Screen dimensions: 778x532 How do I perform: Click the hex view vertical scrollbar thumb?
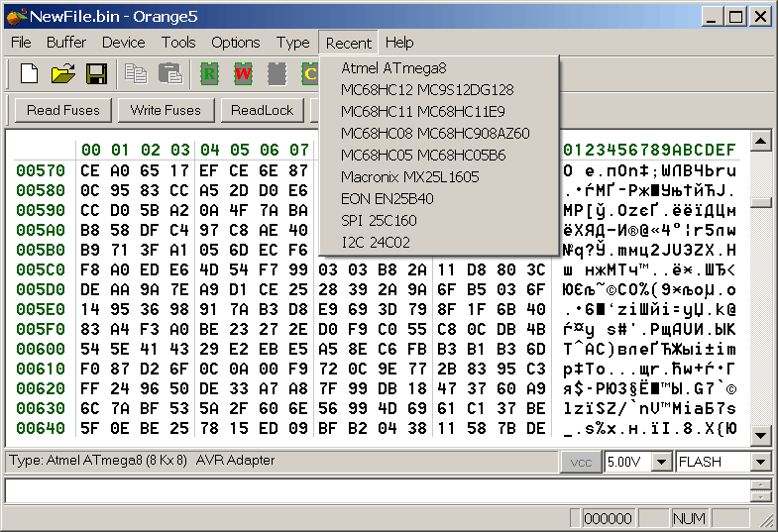pos(760,202)
